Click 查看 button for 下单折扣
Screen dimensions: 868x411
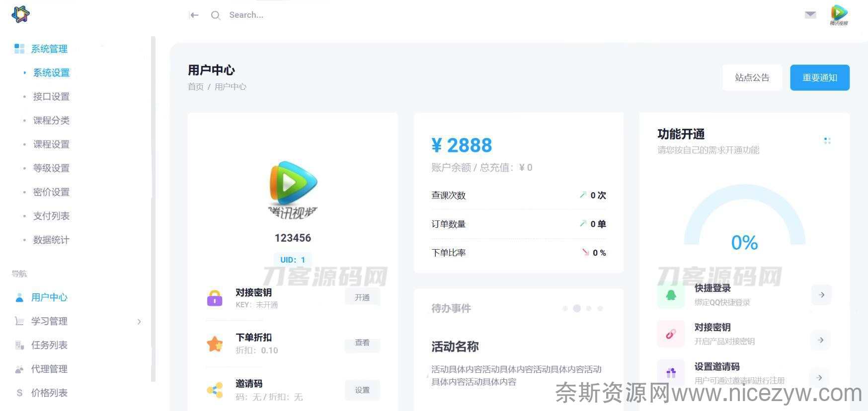click(362, 343)
